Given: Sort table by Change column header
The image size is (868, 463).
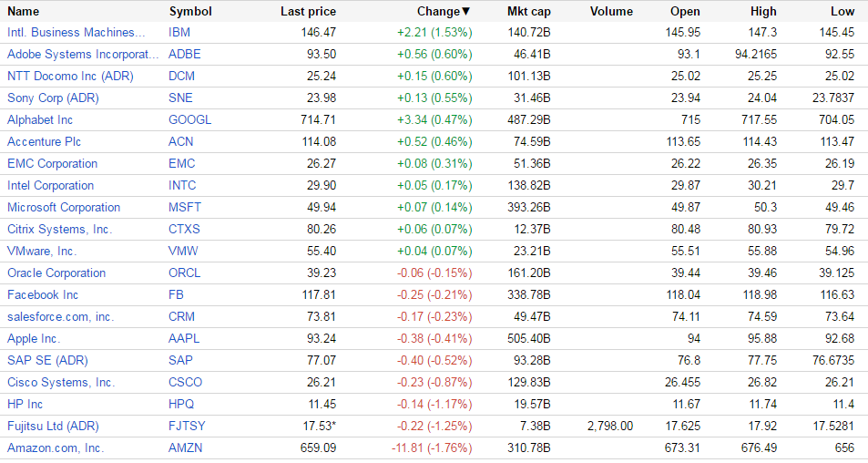Looking at the screenshot, I should click(x=444, y=12).
